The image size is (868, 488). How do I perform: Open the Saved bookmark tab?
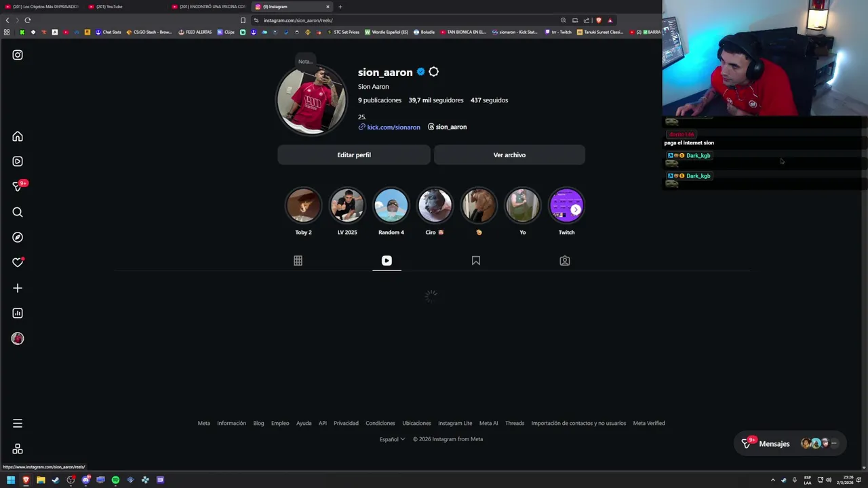[x=476, y=260]
